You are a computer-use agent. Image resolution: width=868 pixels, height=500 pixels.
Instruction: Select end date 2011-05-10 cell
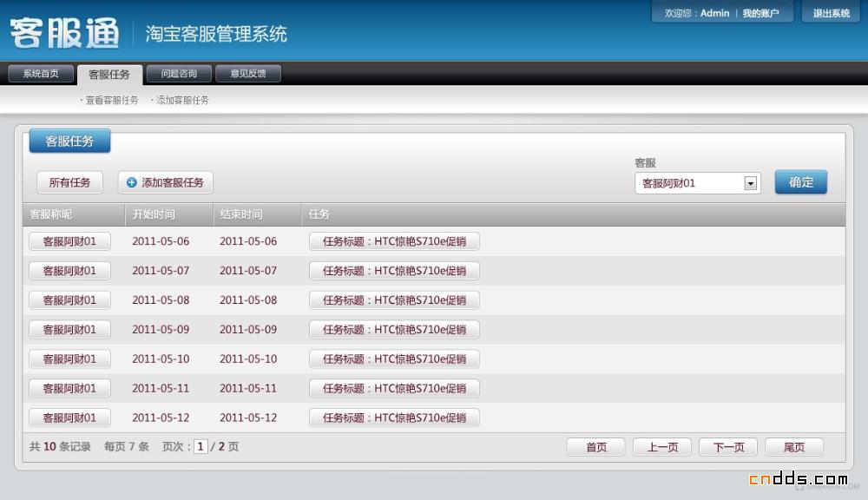(x=248, y=359)
